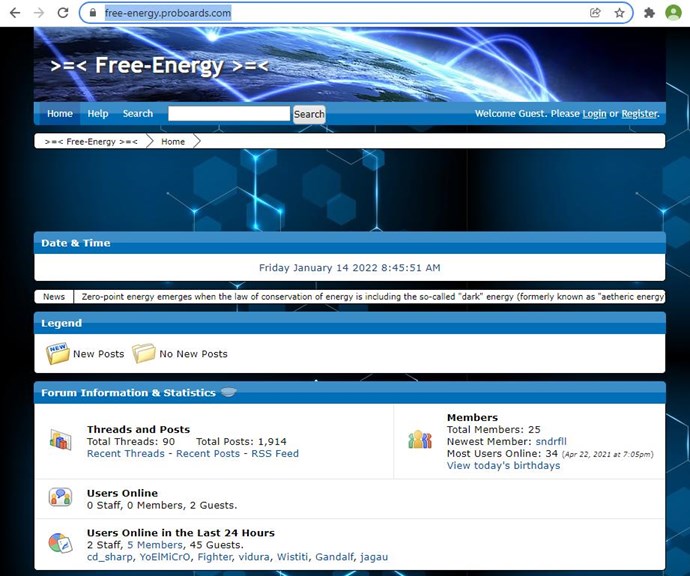Click the Friday January 14 2022 date text
The height and width of the screenshot is (576, 690).
[349, 268]
